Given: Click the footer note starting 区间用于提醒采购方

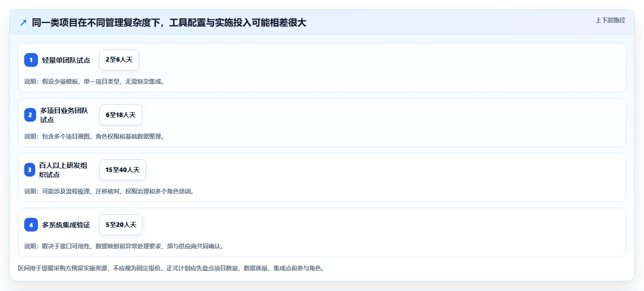Looking at the screenshot, I should 171,268.
